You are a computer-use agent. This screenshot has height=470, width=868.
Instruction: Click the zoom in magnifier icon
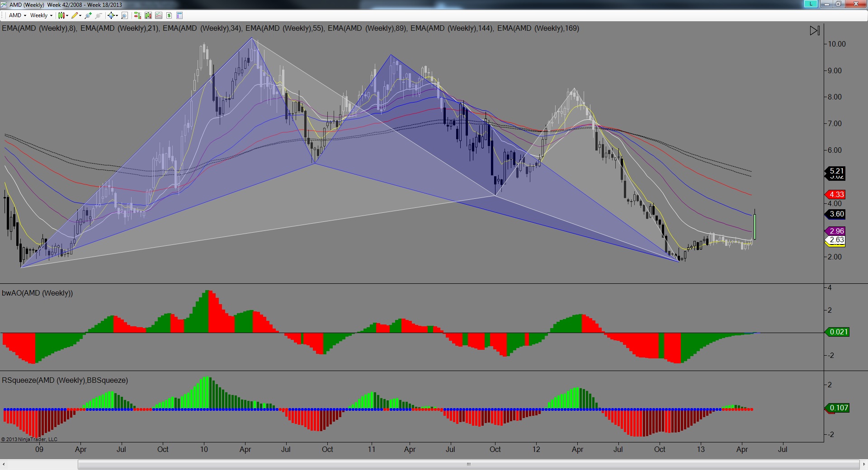pyautogui.click(x=88, y=15)
